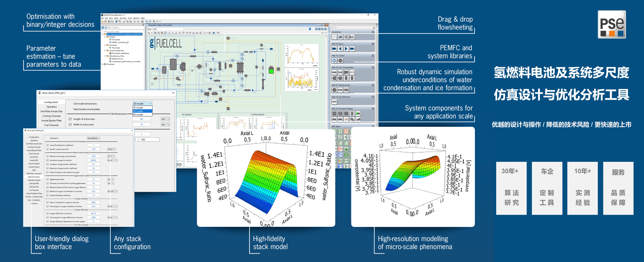Pick the left-pointing arrow in AML-FC Basics
The image size is (644, 262).
coord(340,49)
